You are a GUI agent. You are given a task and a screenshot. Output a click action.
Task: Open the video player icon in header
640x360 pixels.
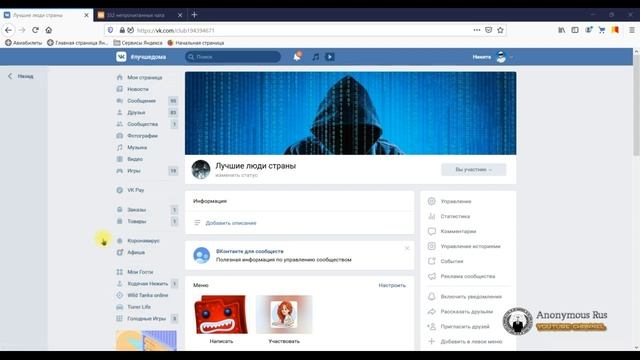[x=330, y=57]
